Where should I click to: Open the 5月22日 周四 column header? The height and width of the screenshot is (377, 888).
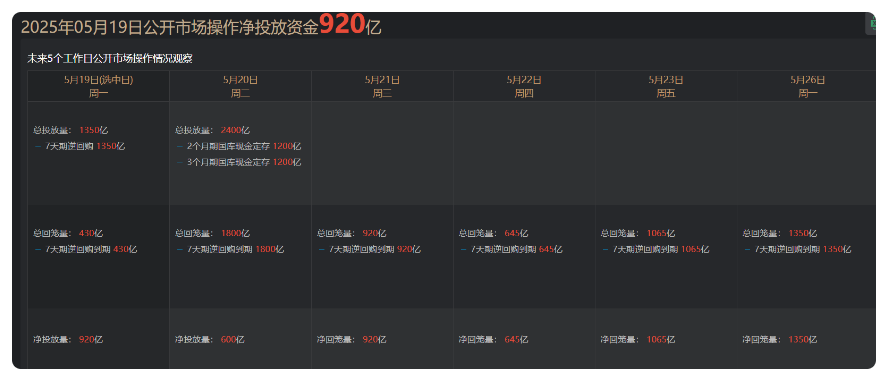pos(524,86)
